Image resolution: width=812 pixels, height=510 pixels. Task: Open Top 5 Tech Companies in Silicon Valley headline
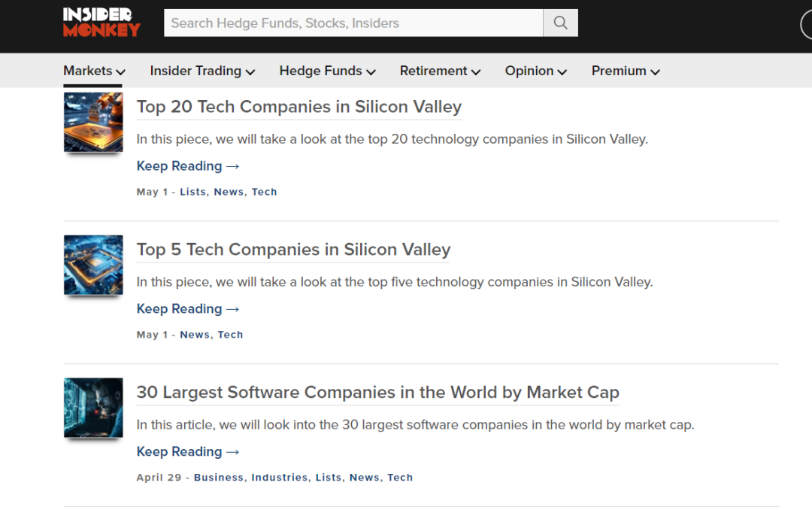[293, 250]
